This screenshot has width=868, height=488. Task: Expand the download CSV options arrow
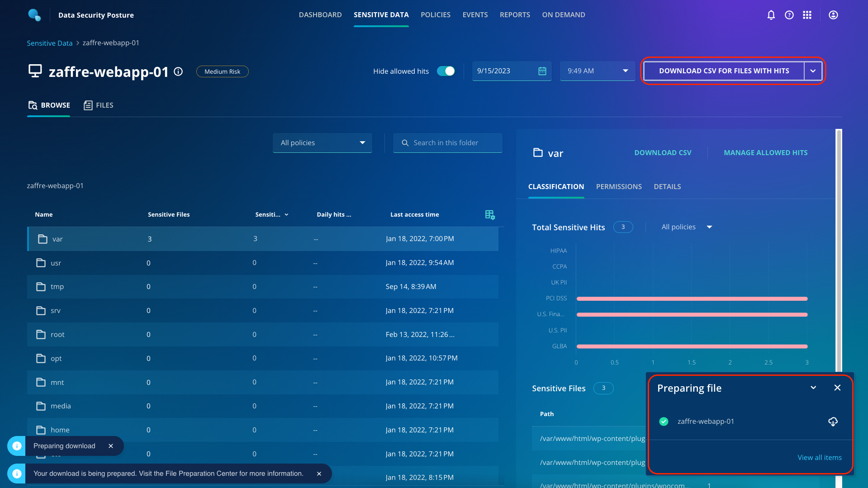[813, 71]
